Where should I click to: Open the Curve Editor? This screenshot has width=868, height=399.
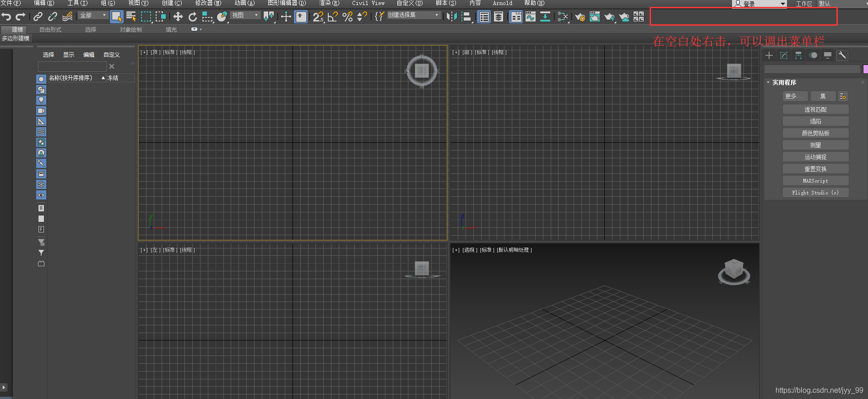click(x=531, y=17)
